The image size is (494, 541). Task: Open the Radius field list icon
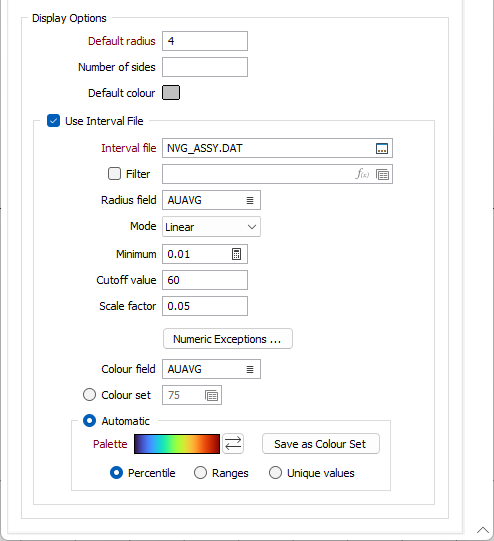point(250,200)
